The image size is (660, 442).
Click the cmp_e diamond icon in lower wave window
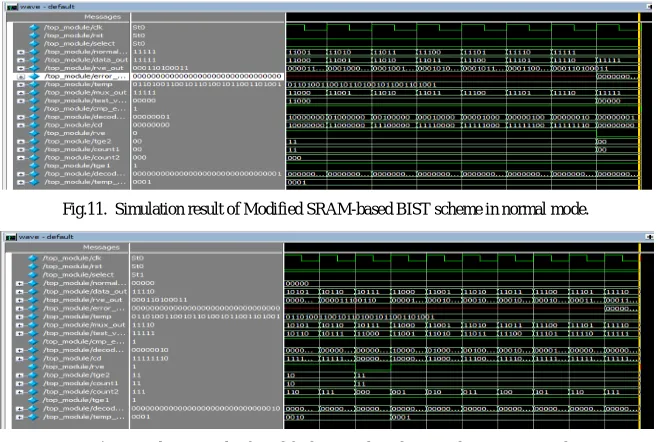pos(33,342)
